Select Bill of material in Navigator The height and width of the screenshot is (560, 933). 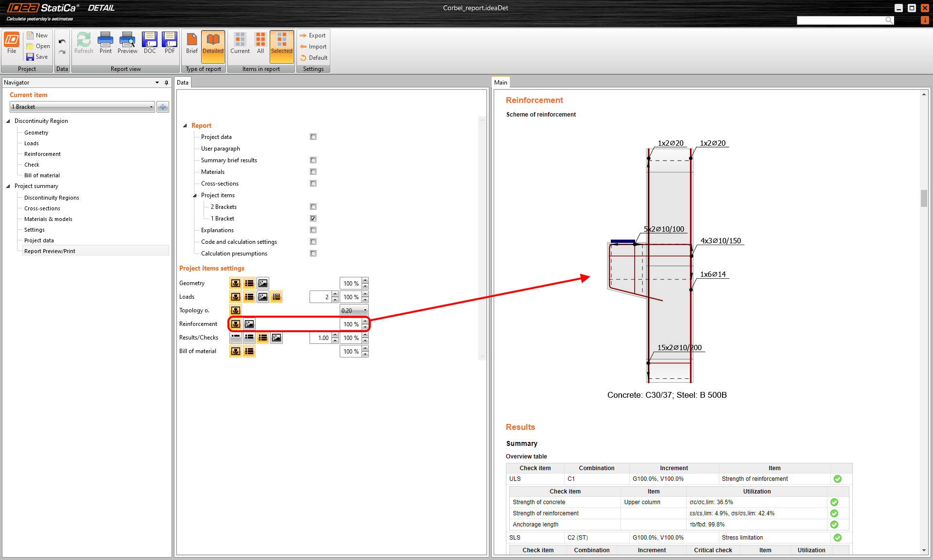pos(42,175)
